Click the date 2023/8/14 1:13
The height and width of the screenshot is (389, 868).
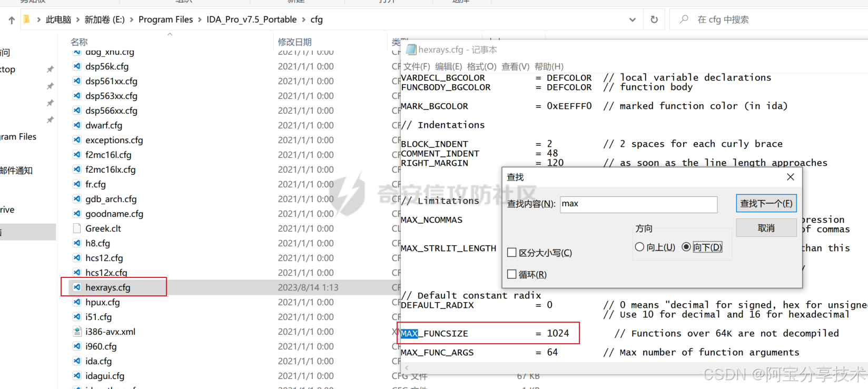(308, 287)
